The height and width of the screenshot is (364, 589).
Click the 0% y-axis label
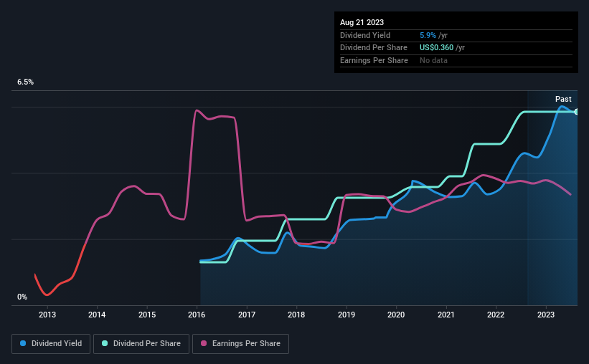point(22,297)
